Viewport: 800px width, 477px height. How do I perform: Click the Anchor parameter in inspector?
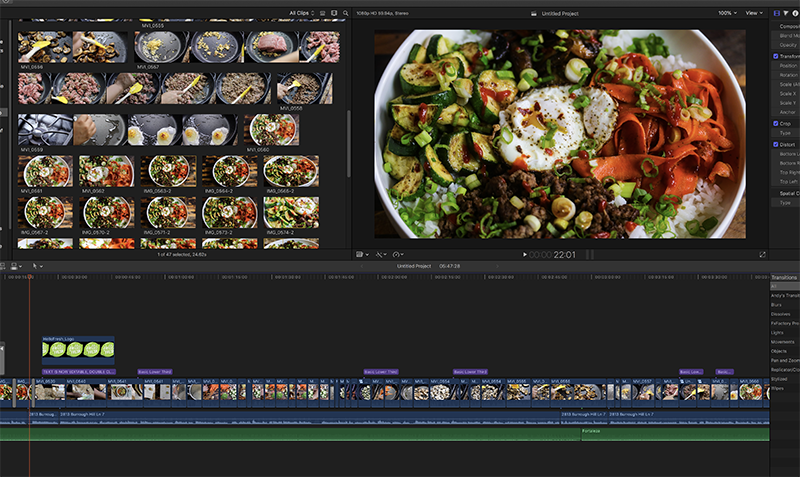(787, 112)
